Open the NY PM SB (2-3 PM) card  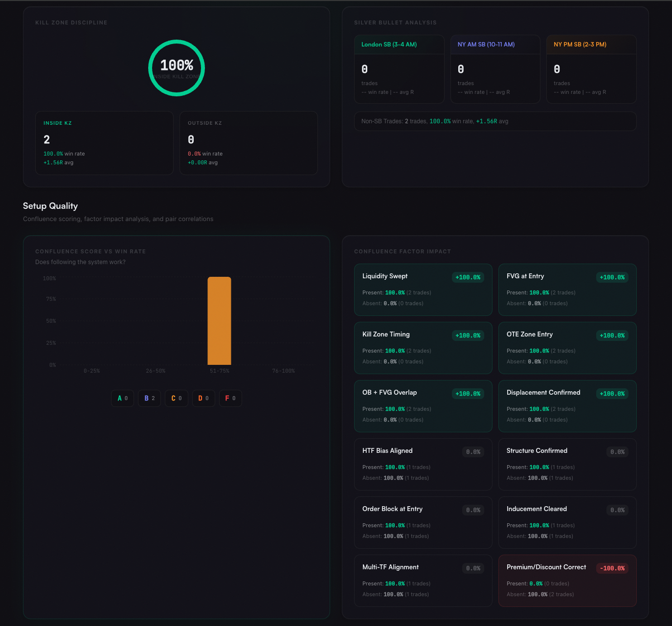(x=591, y=69)
